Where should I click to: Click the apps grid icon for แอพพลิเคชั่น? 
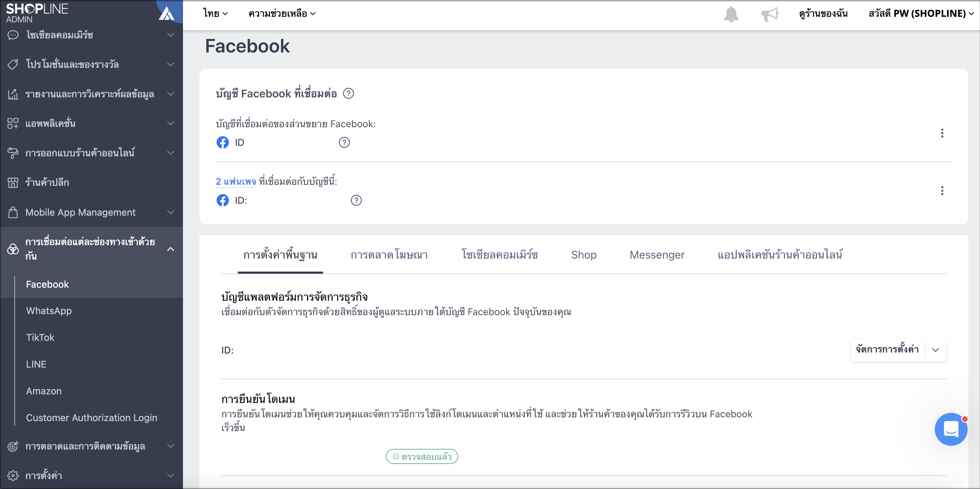point(13,123)
